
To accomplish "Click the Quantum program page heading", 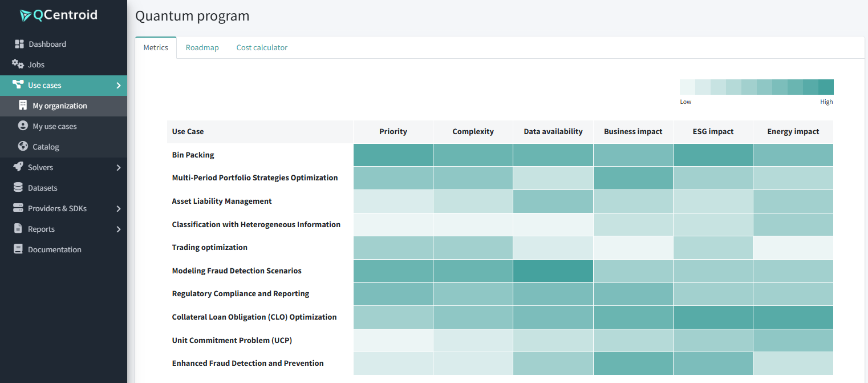I will pos(192,16).
